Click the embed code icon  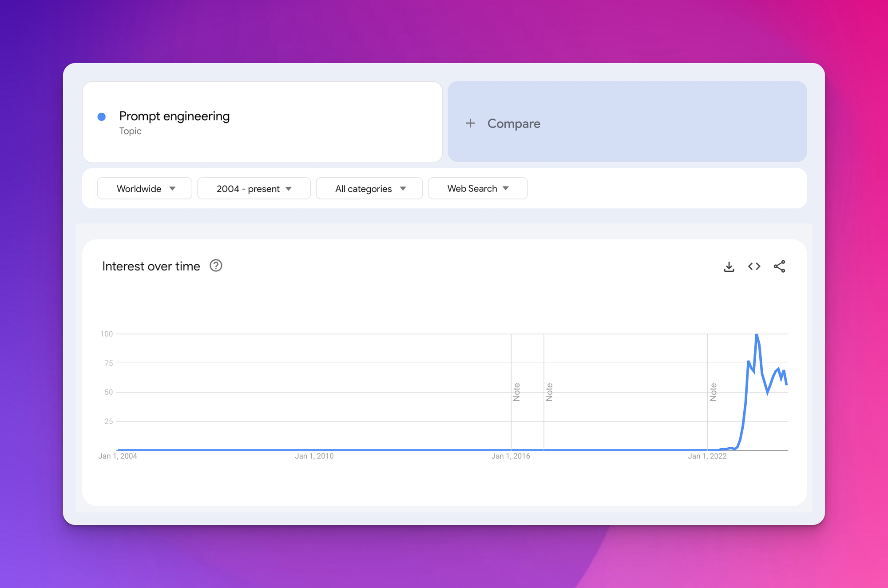tap(754, 266)
